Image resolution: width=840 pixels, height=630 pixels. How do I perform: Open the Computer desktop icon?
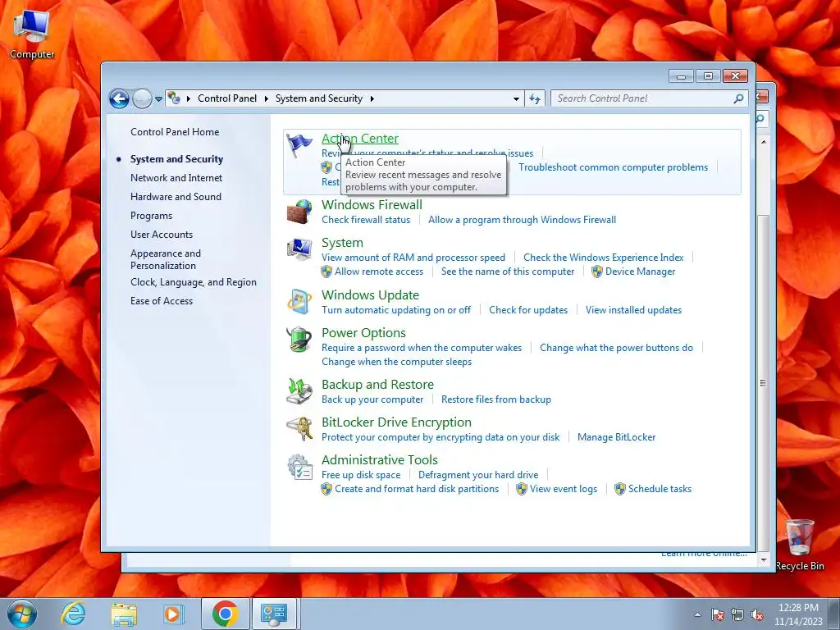point(32,33)
